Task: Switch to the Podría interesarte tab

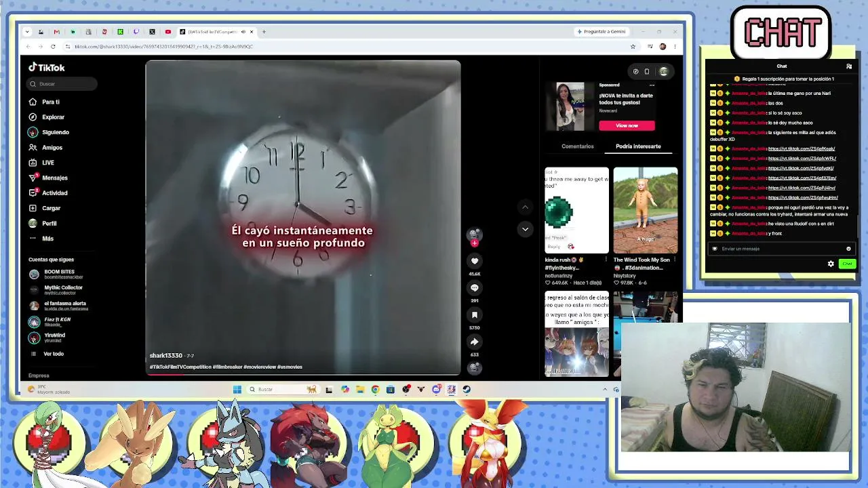Action: point(638,146)
